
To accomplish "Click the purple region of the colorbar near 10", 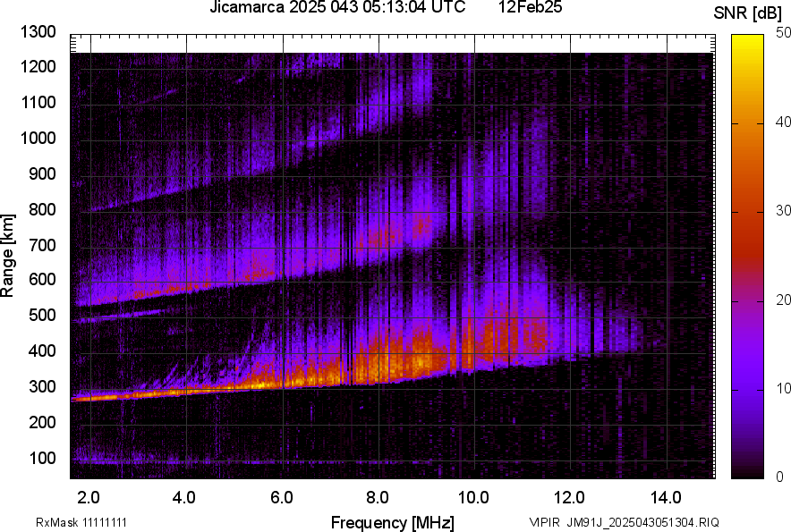I will pyautogui.click(x=749, y=388).
